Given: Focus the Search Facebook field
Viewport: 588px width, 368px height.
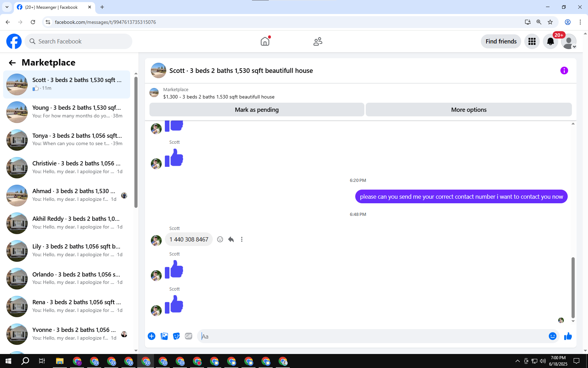Looking at the screenshot, I should (78, 41).
